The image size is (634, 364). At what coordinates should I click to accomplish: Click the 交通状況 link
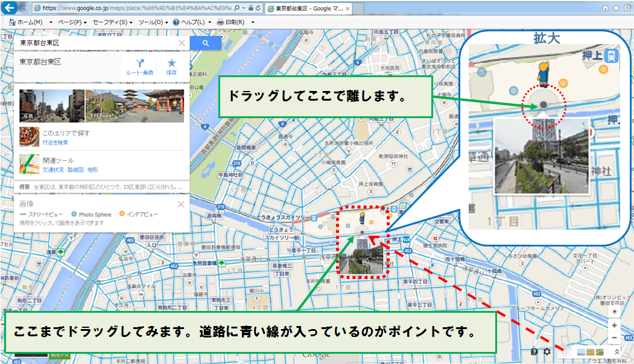(53, 170)
